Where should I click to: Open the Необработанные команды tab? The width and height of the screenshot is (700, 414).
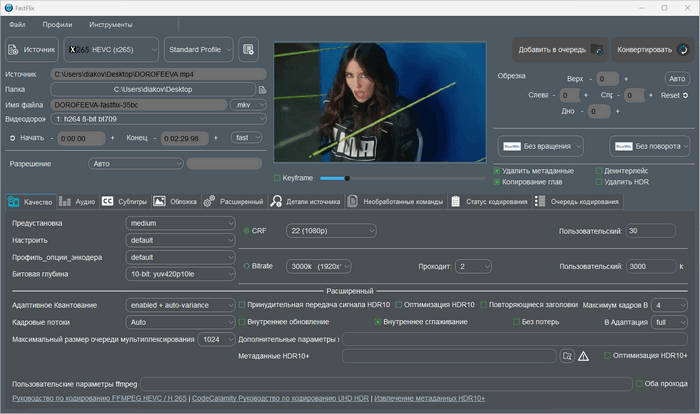396,202
